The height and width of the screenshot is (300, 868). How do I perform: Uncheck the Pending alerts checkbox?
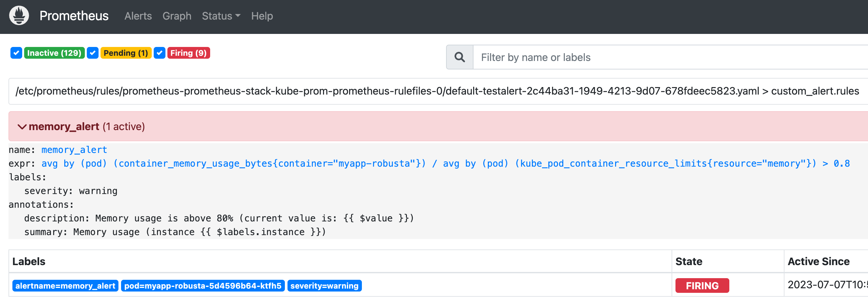pos(93,53)
